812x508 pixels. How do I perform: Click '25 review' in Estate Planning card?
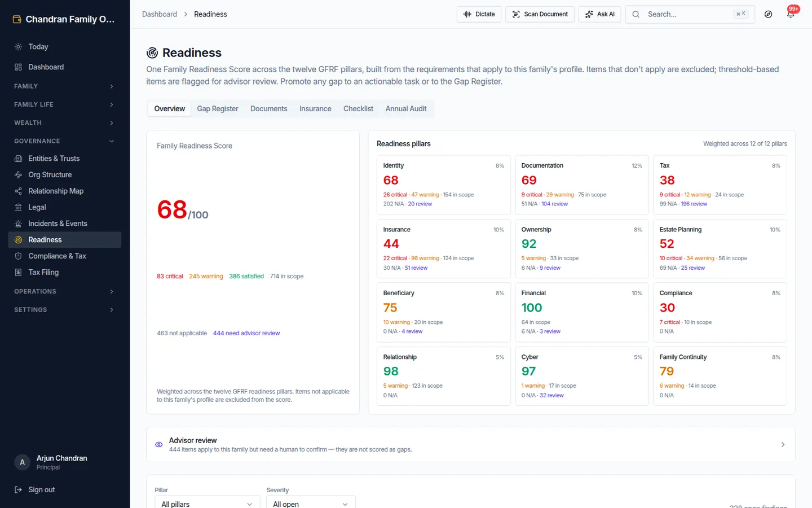[693, 268]
